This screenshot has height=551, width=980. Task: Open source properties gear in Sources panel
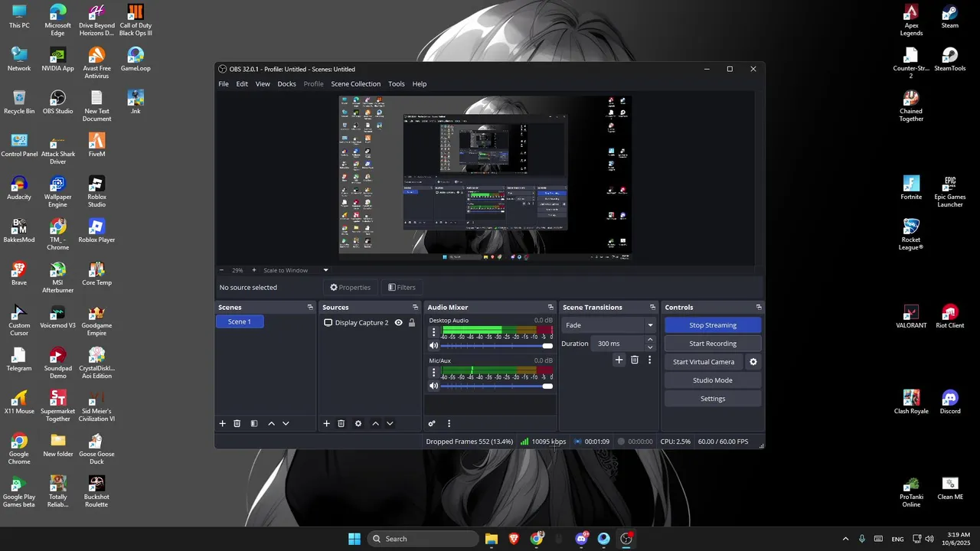point(358,423)
